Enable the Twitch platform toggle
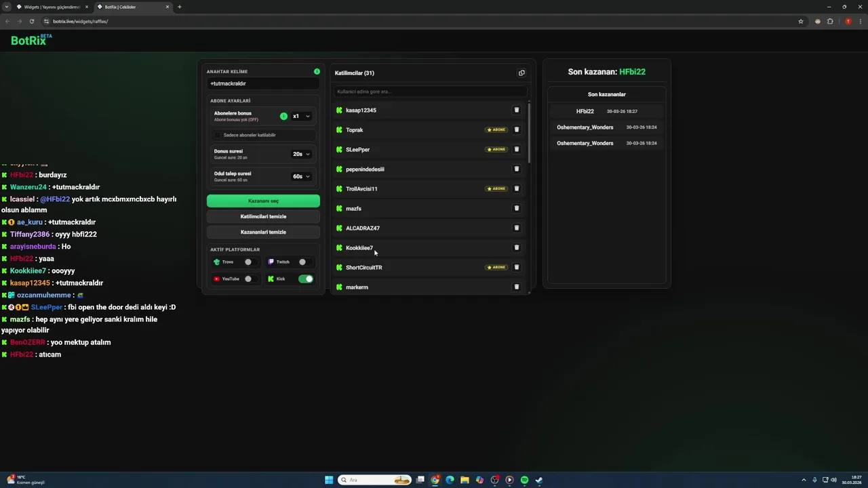Image resolution: width=868 pixels, height=488 pixels. tap(305, 262)
